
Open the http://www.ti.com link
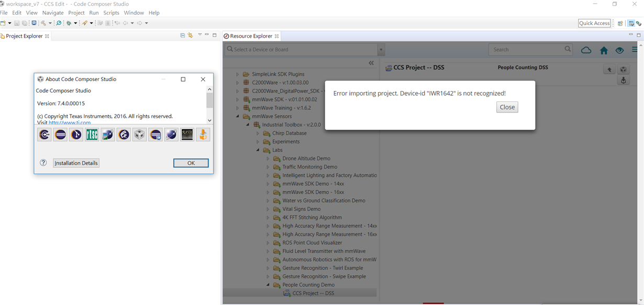pyautogui.click(x=70, y=123)
